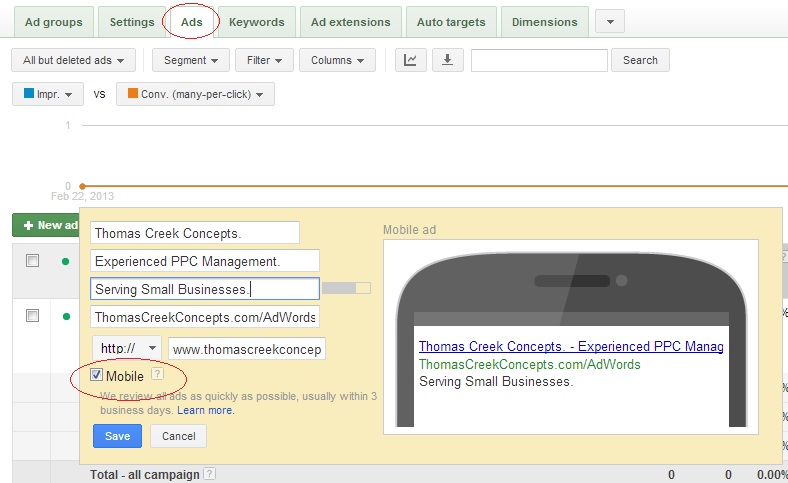Screen dimensions: 788x483
Task: Expand the more tabs arrow button
Action: click(610, 22)
